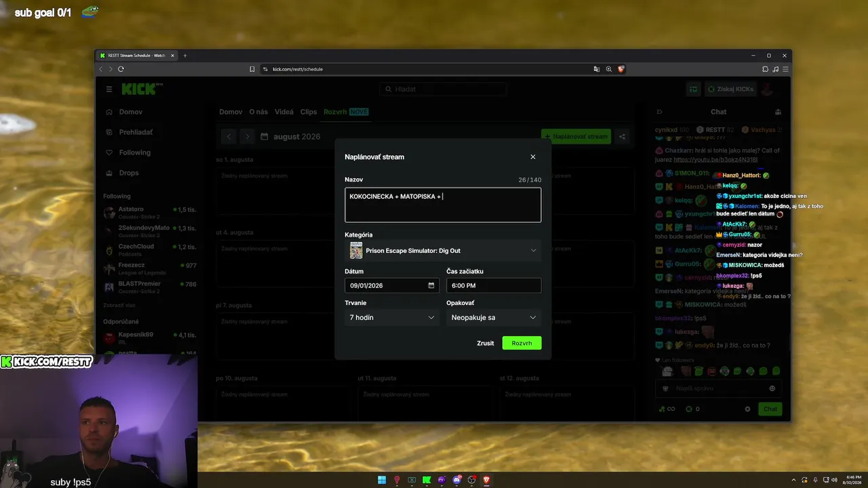Switch to the Clips tab

tap(309, 112)
